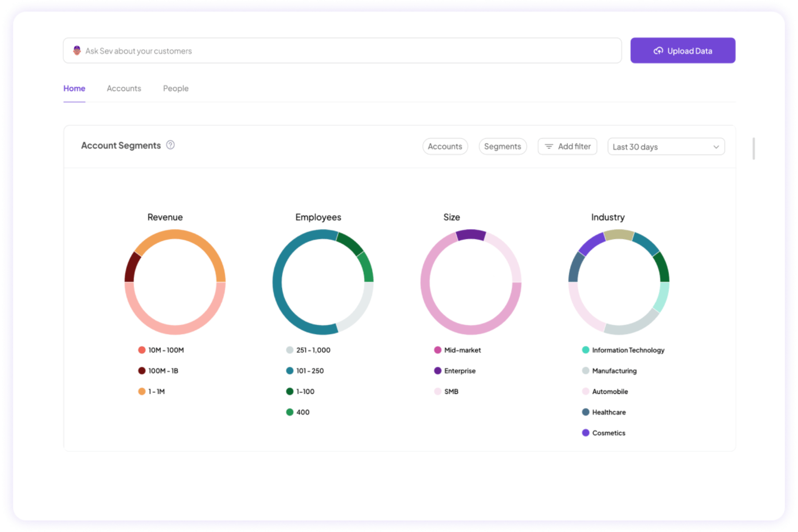798x532 pixels.
Task: Open Account Segments help question-mark icon
Action: (170, 145)
